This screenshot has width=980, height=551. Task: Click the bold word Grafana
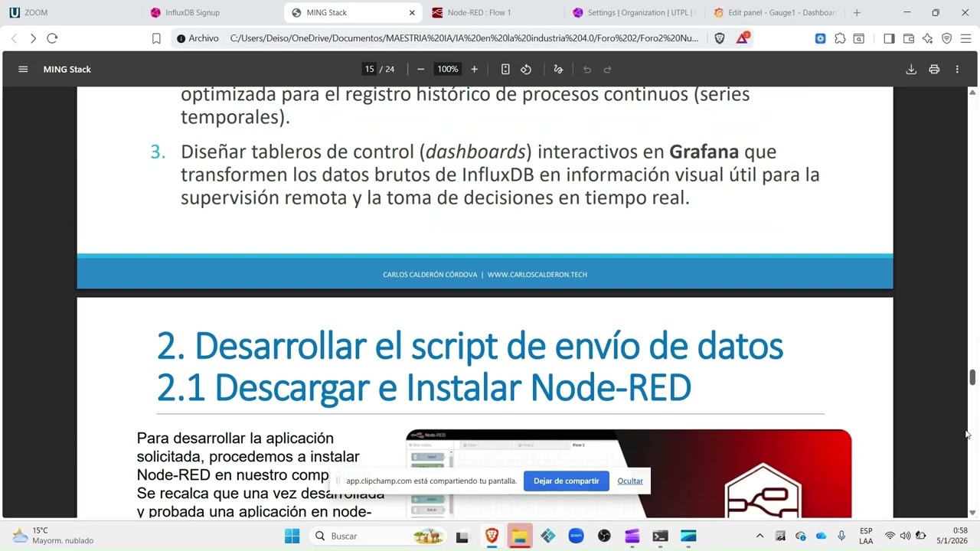[x=704, y=152]
